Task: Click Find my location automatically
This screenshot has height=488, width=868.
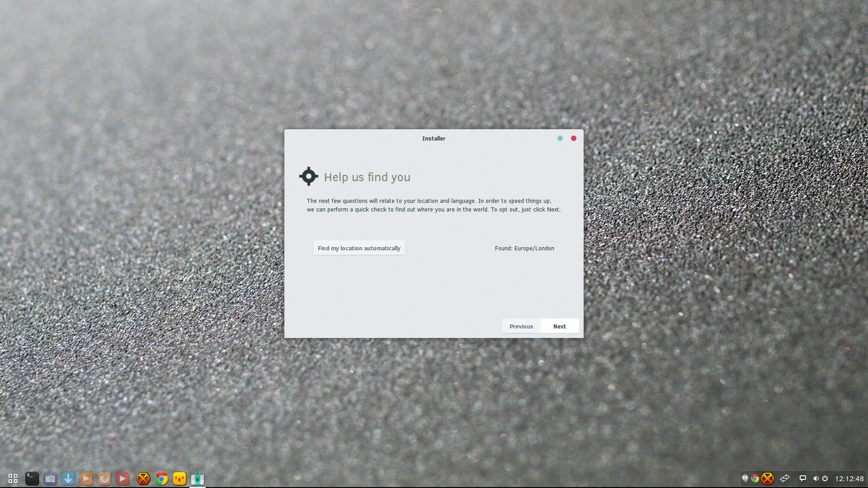Action: click(359, 248)
